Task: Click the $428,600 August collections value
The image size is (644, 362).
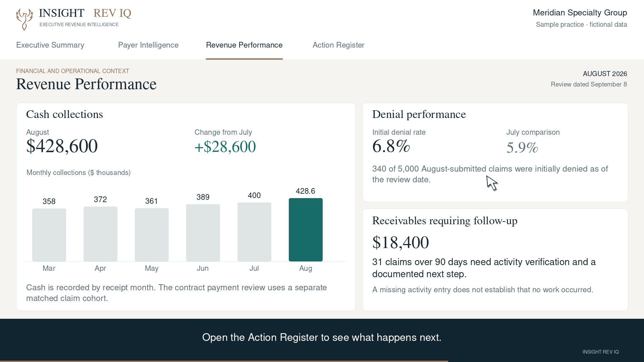Action: [x=62, y=146]
